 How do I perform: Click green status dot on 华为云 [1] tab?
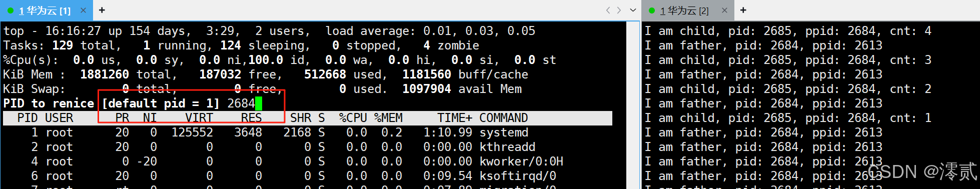[11, 10]
